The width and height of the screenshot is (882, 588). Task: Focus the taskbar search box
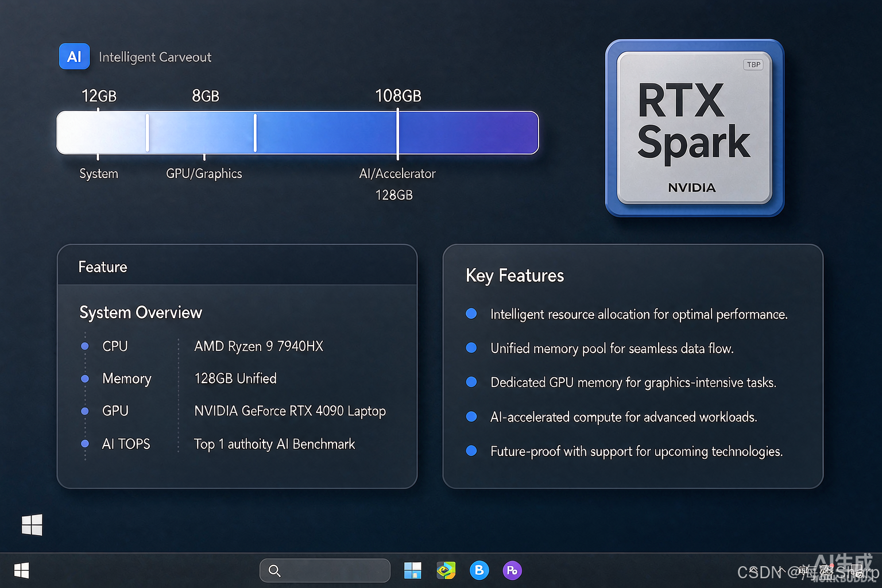[325, 571]
